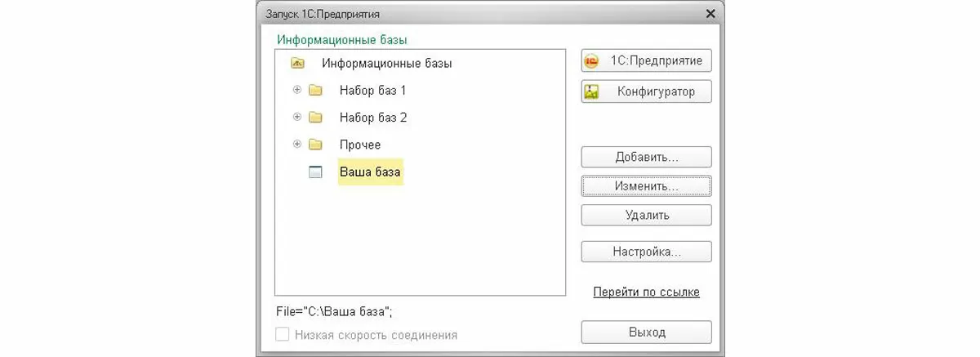Open the Настройка... dialog
Screen dimensions: 980x357
pos(646,252)
